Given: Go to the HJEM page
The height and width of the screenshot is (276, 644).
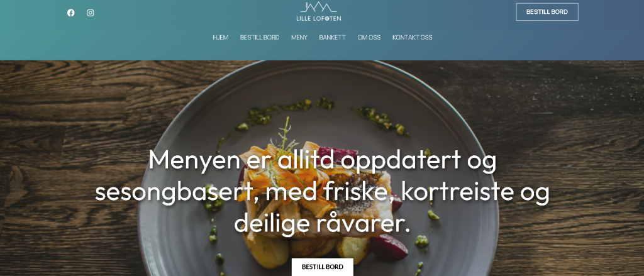Looking at the screenshot, I should [x=221, y=37].
